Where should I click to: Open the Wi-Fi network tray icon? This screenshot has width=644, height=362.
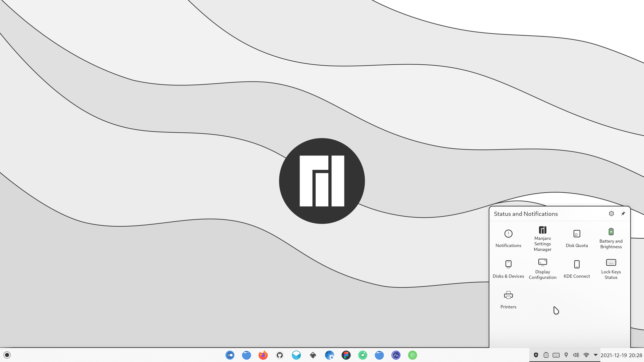point(586,355)
